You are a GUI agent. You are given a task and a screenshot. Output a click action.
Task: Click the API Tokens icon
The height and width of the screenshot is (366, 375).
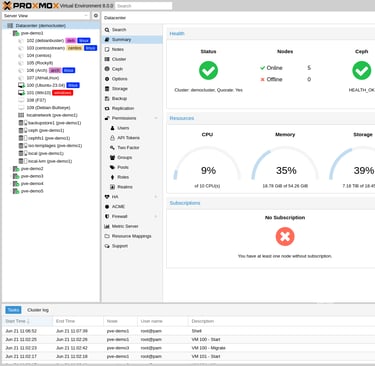pyautogui.click(x=112, y=138)
